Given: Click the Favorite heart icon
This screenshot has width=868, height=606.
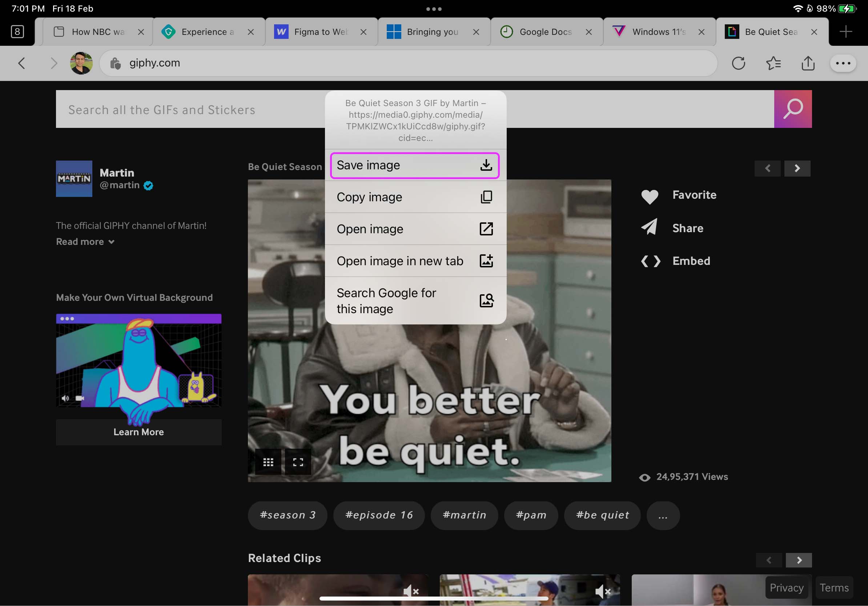Looking at the screenshot, I should (x=650, y=197).
